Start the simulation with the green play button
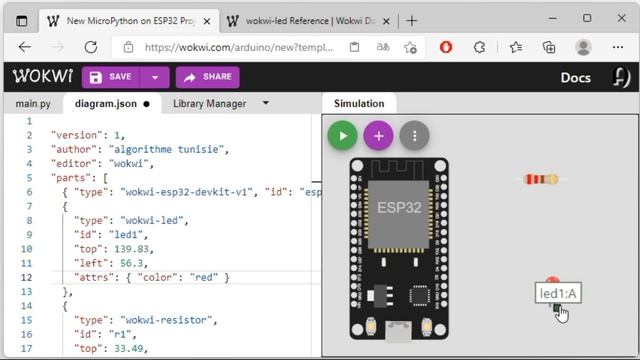This screenshot has height=360, width=640. pyautogui.click(x=342, y=136)
